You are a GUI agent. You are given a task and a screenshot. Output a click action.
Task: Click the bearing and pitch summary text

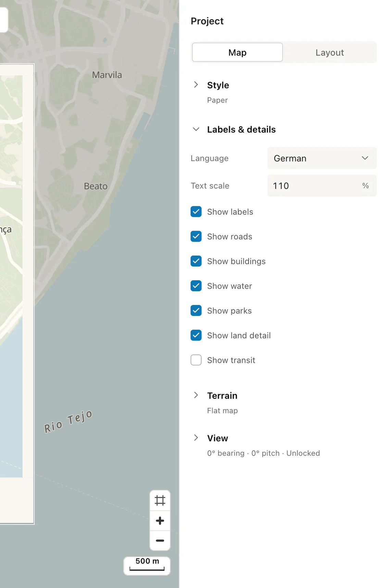point(263,453)
